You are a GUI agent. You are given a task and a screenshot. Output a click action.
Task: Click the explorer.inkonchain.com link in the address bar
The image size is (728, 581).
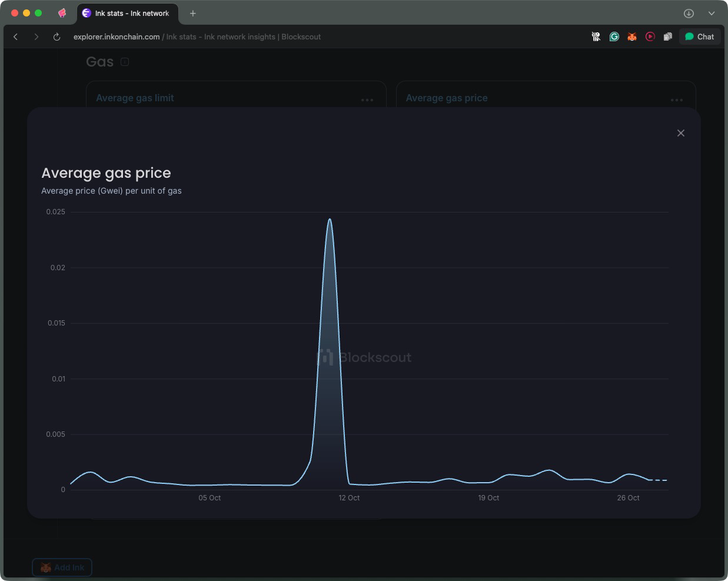[x=116, y=36]
